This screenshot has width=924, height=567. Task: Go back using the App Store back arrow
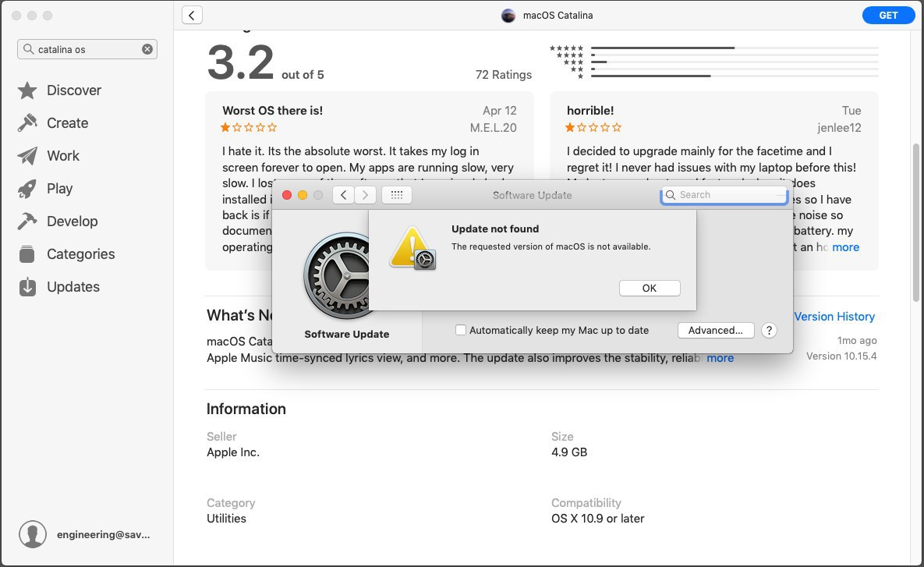192,16
